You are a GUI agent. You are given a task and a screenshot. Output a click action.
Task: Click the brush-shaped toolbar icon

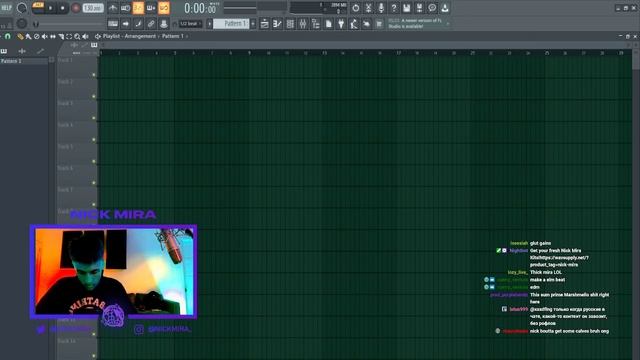click(x=138, y=24)
